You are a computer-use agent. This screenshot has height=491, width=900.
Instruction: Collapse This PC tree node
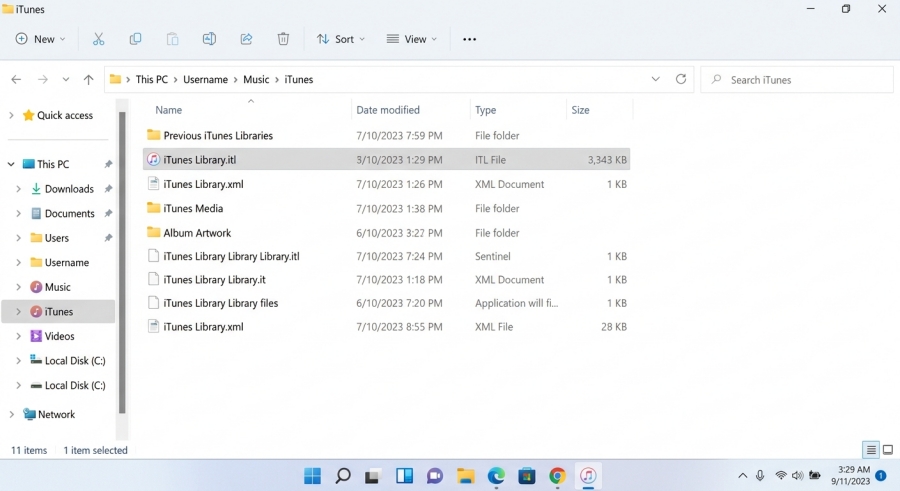[x=11, y=164]
